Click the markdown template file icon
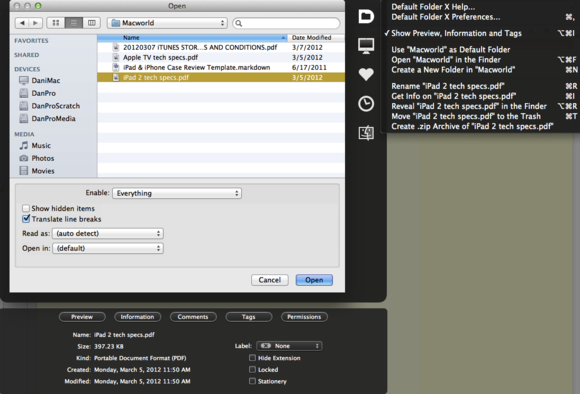The image size is (580, 394). [x=116, y=67]
